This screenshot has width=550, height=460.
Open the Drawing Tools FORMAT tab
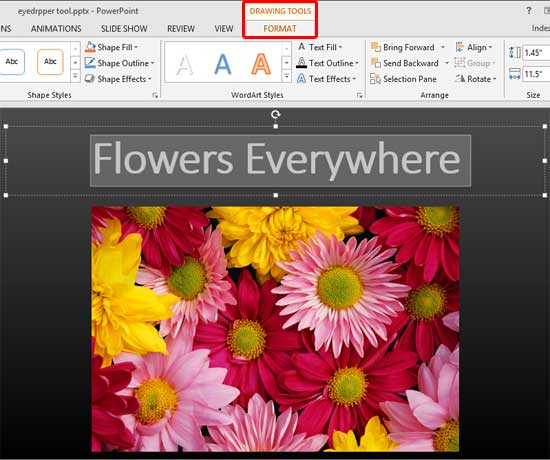click(280, 28)
